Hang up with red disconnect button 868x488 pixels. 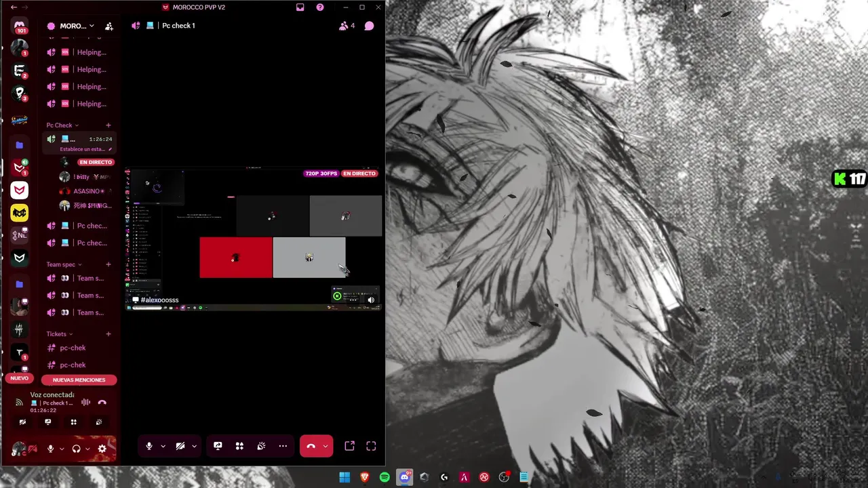tap(311, 446)
